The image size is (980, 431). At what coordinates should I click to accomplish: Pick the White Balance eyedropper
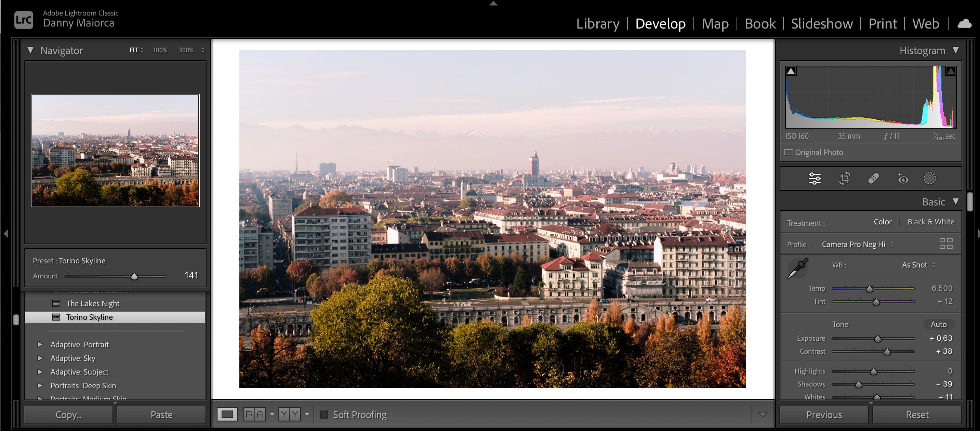pyautogui.click(x=797, y=268)
